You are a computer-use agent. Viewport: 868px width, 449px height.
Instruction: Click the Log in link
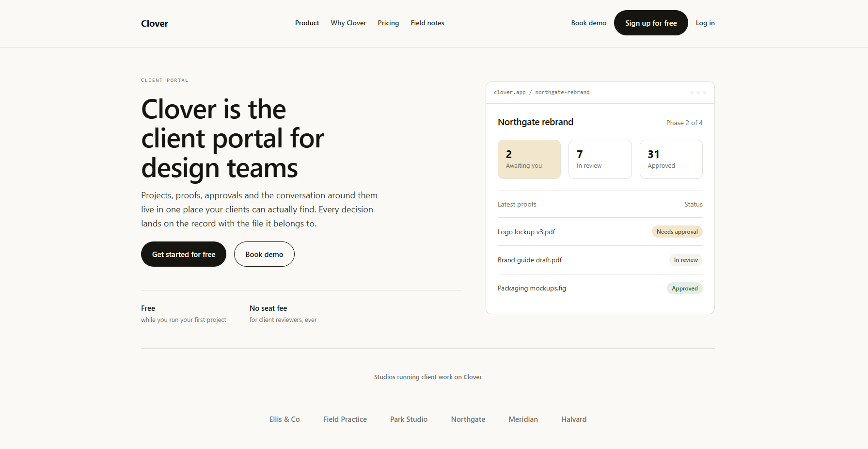pos(705,23)
